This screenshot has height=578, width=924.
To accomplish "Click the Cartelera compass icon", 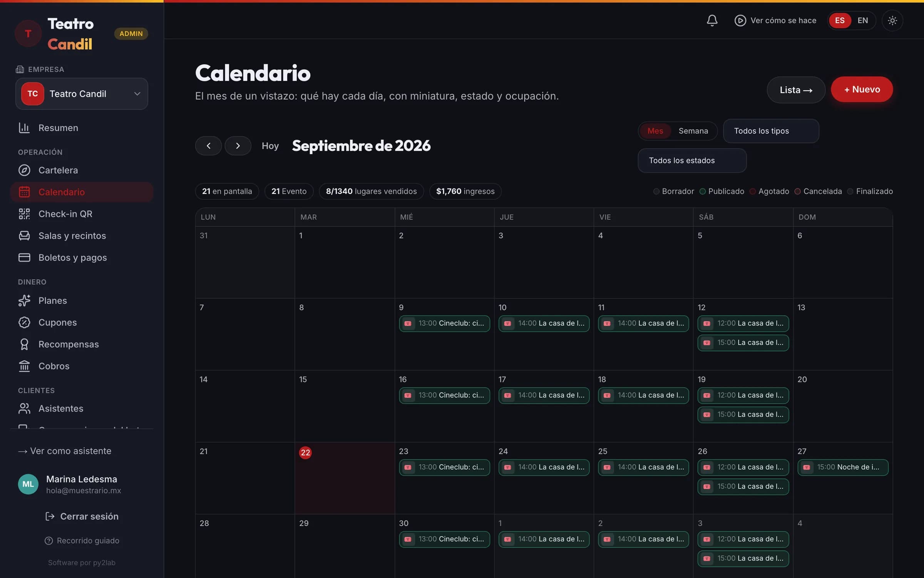I will [24, 170].
